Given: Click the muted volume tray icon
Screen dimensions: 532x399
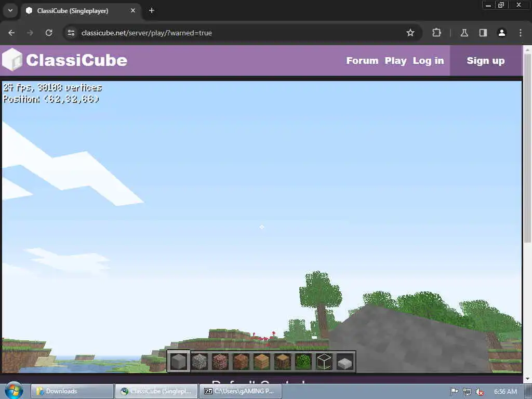Looking at the screenshot, I should point(480,392).
